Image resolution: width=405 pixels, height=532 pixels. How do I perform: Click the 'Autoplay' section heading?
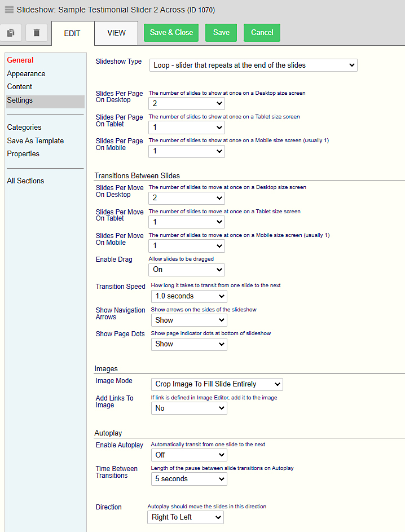tap(108, 433)
